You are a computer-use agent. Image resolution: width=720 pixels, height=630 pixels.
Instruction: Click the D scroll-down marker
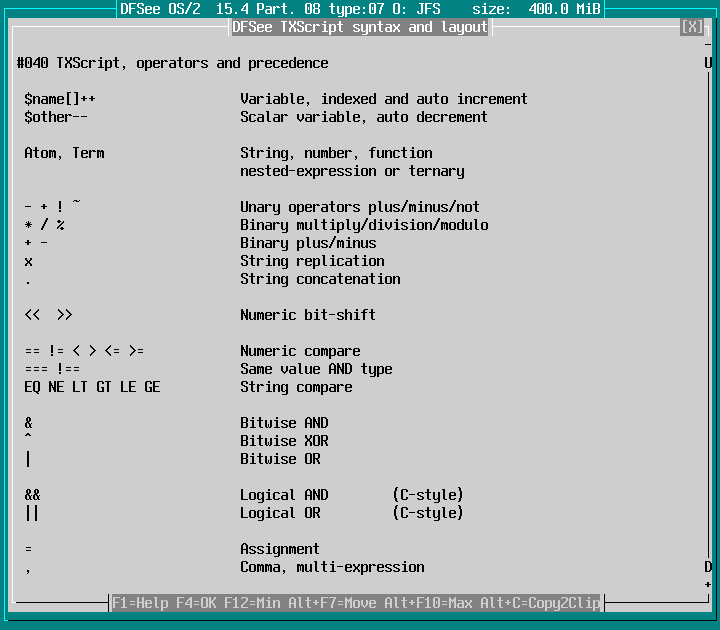click(x=708, y=567)
